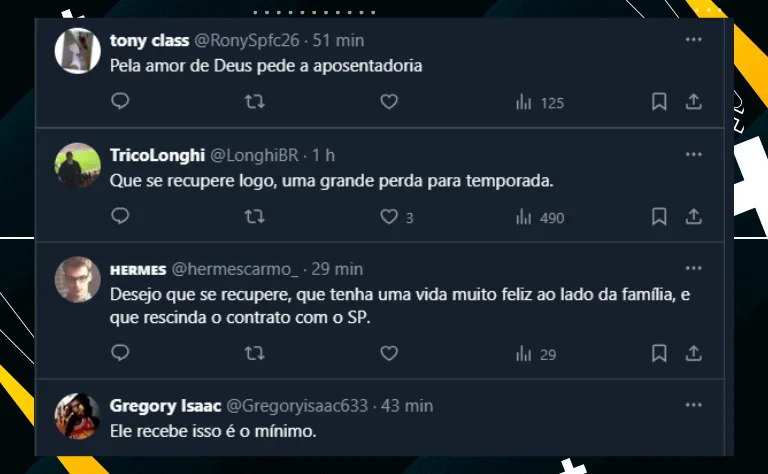The image size is (768, 474).
Task: Open more options on tony class tweet
Action: [693, 40]
